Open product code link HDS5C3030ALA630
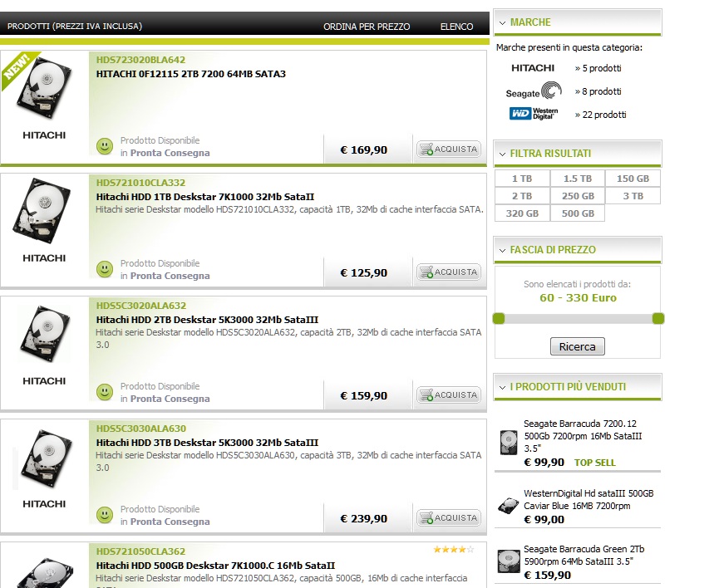The width and height of the screenshot is (719, 588). [141, 429]
